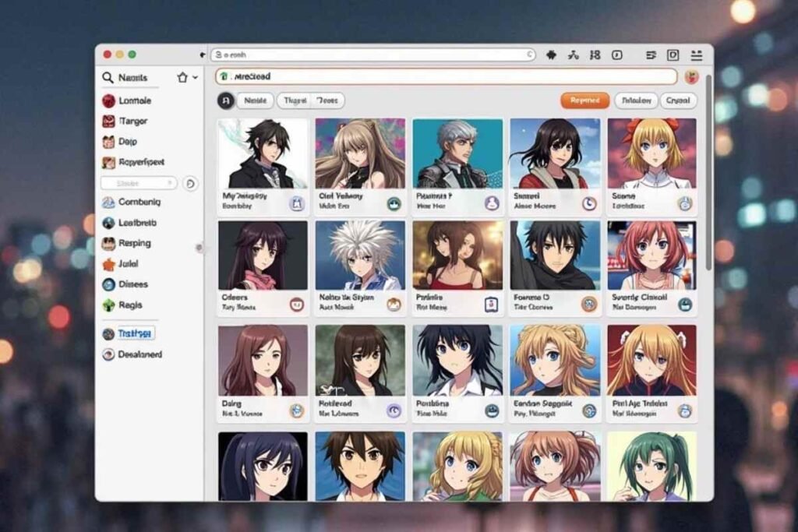798x532 pixels.
Task: Select the Tlugrel segment
Action: (x=295, y=100)
